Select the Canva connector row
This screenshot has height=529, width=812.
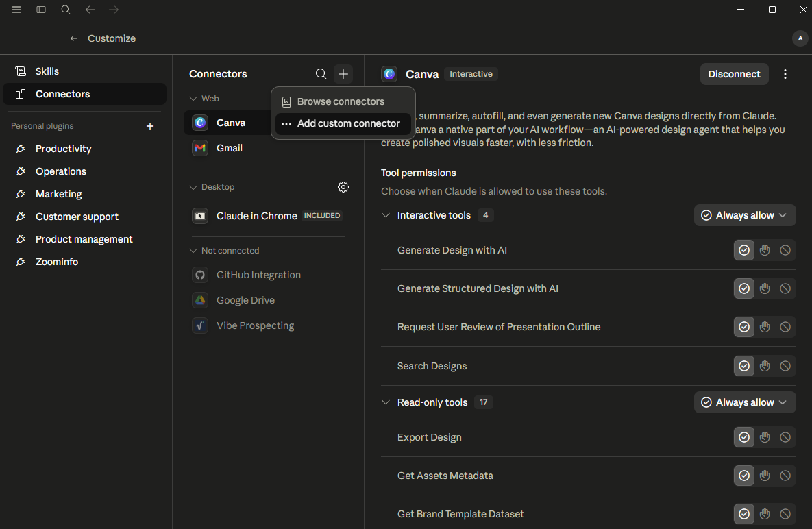click(228, 123)
